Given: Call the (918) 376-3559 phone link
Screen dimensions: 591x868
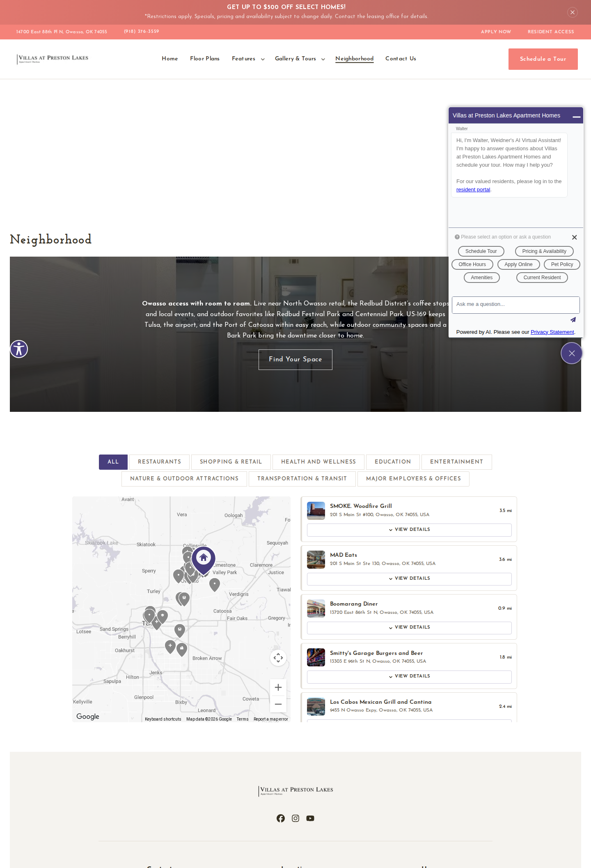Looking at the screenshot, I should 142,32.
